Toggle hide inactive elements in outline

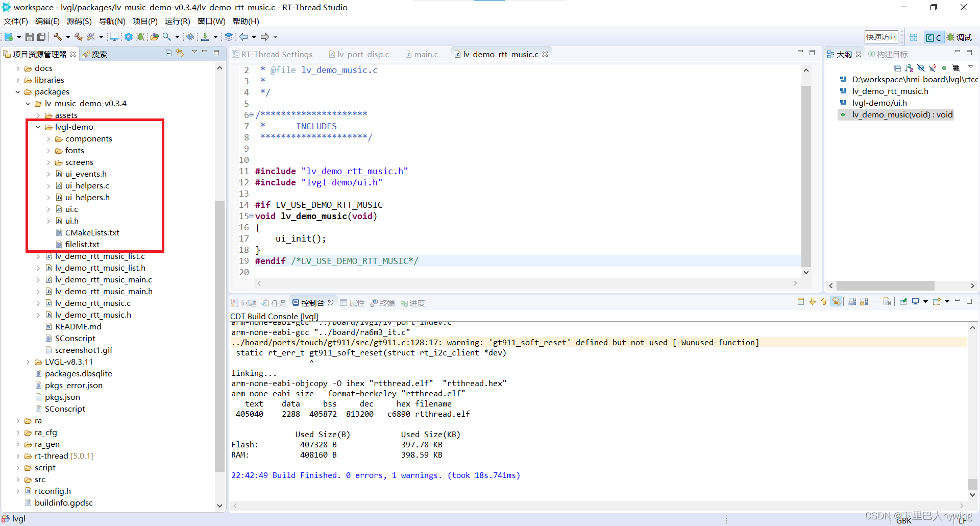956,68
